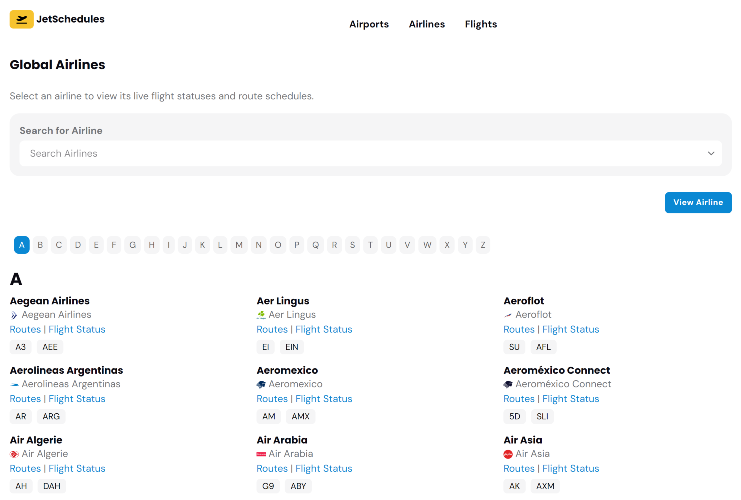Pick letter X in alphabet filter
This screenshot has width=741, height=500.
(447, 245)
